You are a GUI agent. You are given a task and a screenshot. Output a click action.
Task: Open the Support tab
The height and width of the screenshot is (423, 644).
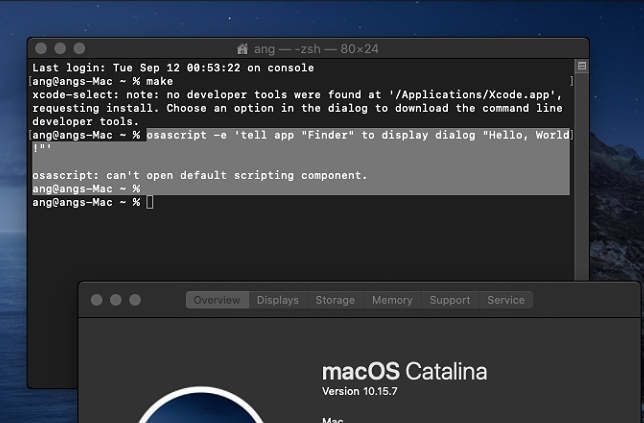450,300
